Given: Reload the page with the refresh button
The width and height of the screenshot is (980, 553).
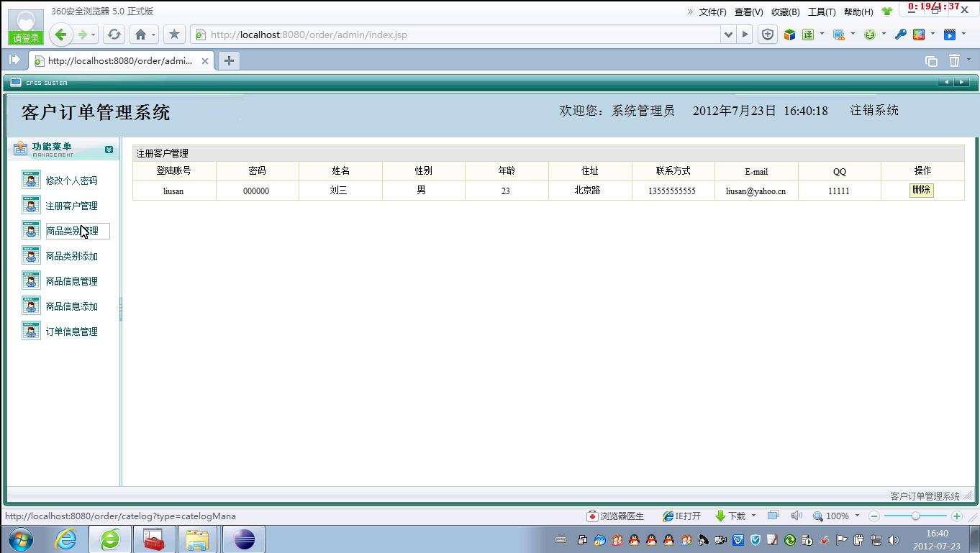Looking at the screenshot, I should [114, 35].
